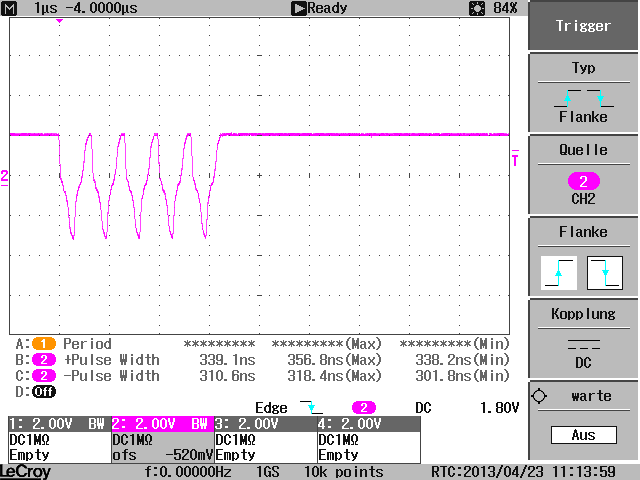Click the 356.8ns(Max) value

click(334, 360)
